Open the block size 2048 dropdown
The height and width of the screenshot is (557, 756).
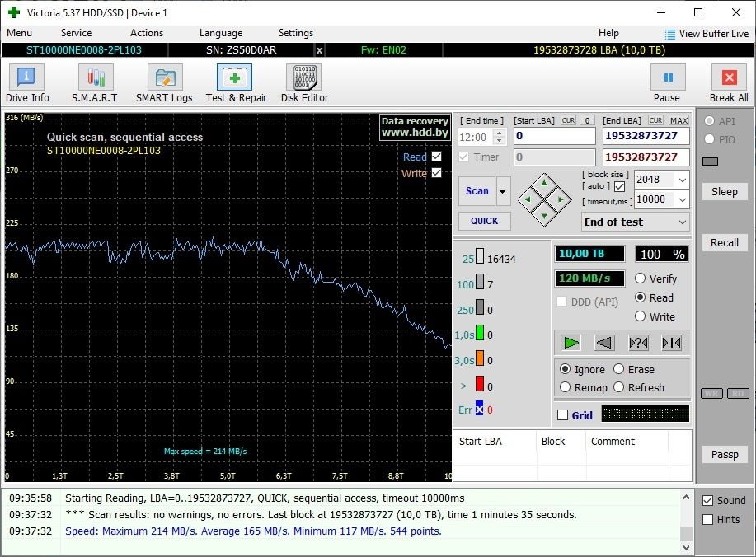pyautogui.click(x=683, y=180)
